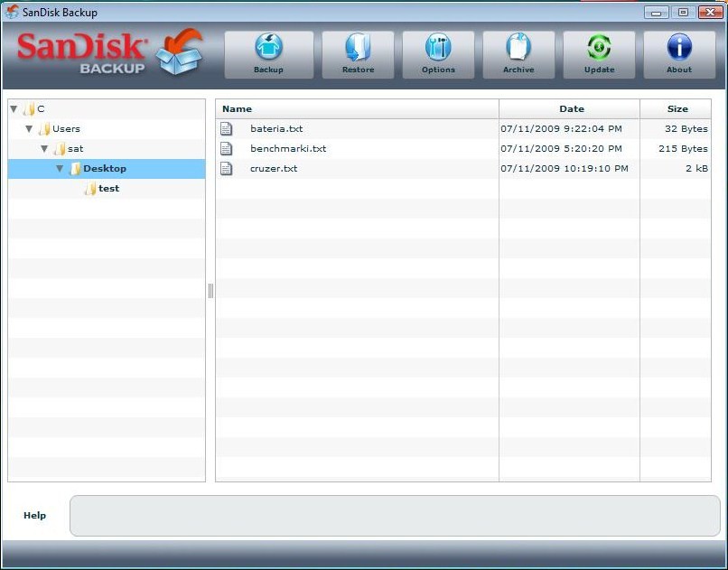
Task: Click the SanDisk Backup box logo
Action: click(x=179, y=51)
